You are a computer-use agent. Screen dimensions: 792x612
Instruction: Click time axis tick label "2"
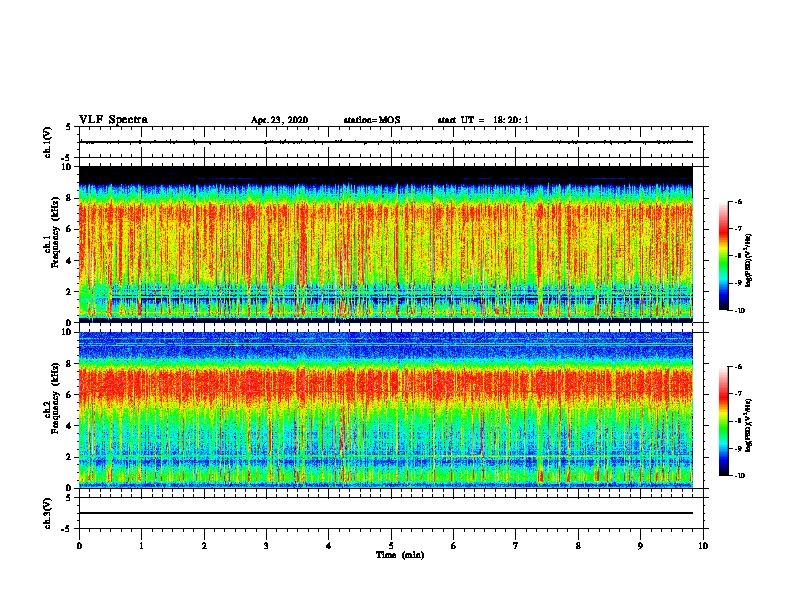(204, 546)
